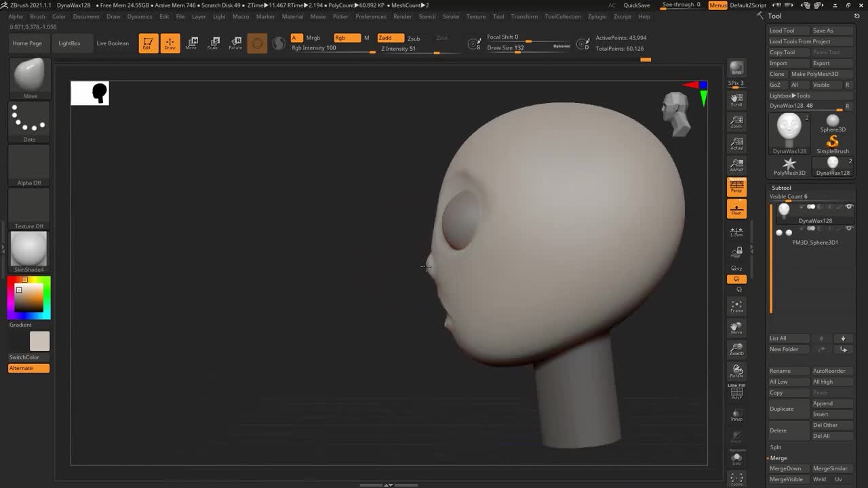Click the Live Boolean button

pyautogui.click(x=113, y=43)
